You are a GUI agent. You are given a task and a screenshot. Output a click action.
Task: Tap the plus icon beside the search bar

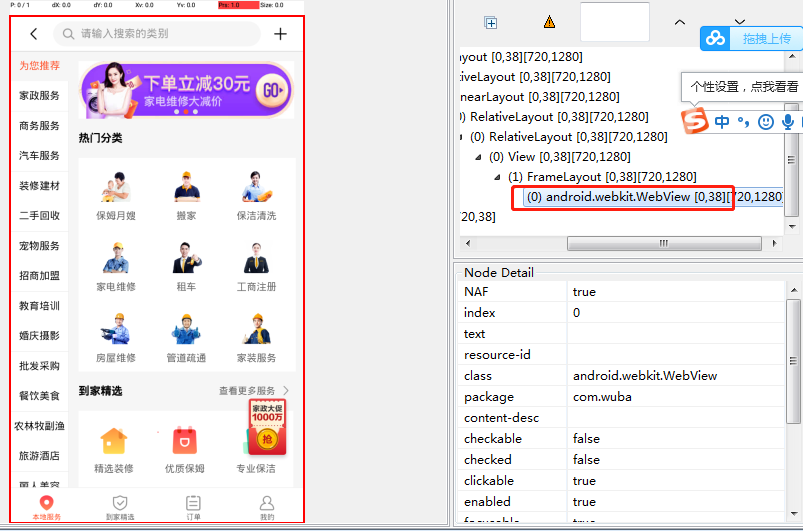point(280,34)
